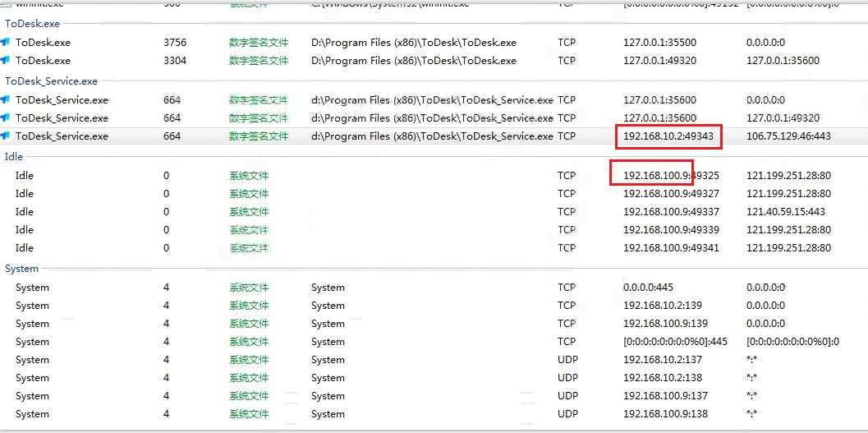868x433 pixels.
Task: Select System local address 192.168.10.2:137
Action: click(663, 359)
